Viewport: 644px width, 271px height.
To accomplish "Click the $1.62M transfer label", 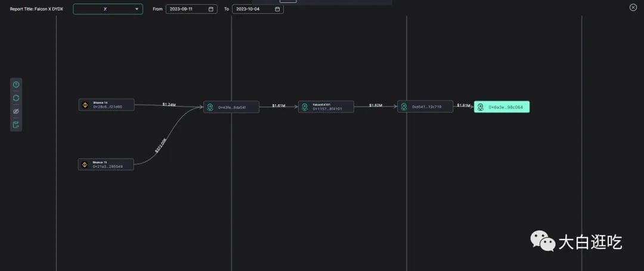I will pyautogui.click(x=376, y=105).
